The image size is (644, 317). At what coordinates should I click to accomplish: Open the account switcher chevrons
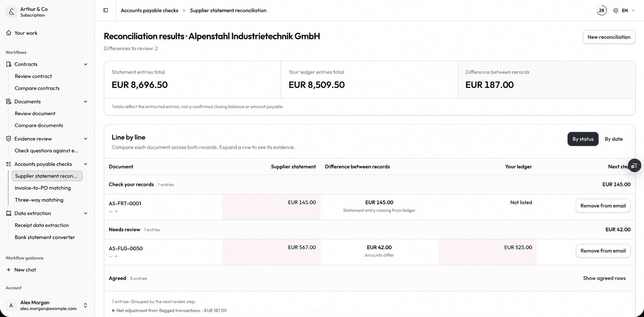[85, 305]
